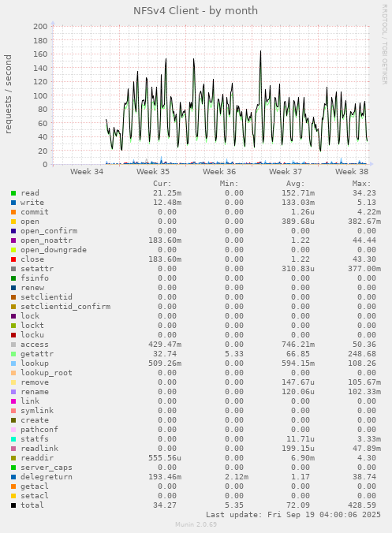Click the 'access' legend label
The height and width of the screenshot is (533, 392).
point(35,345)
